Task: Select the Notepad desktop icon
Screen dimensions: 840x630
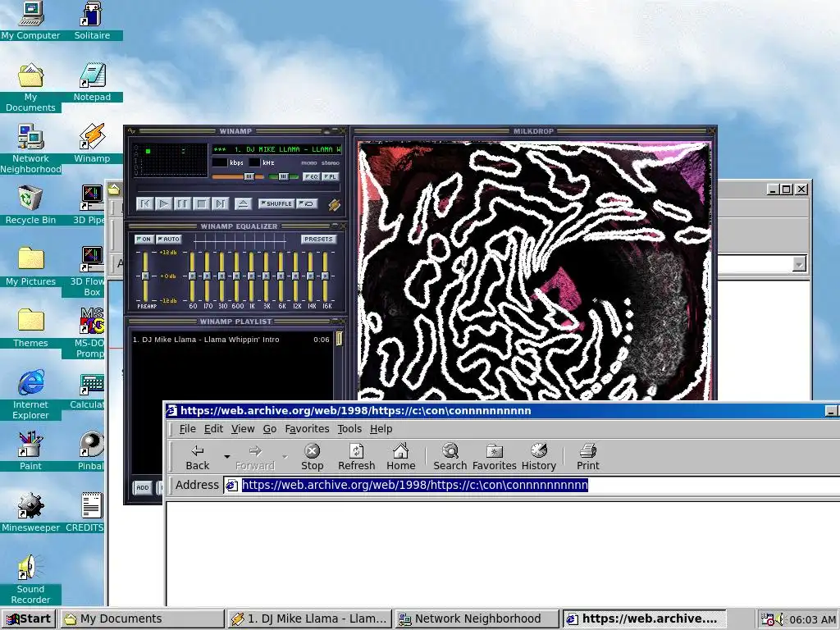Action: click(92, 82)
